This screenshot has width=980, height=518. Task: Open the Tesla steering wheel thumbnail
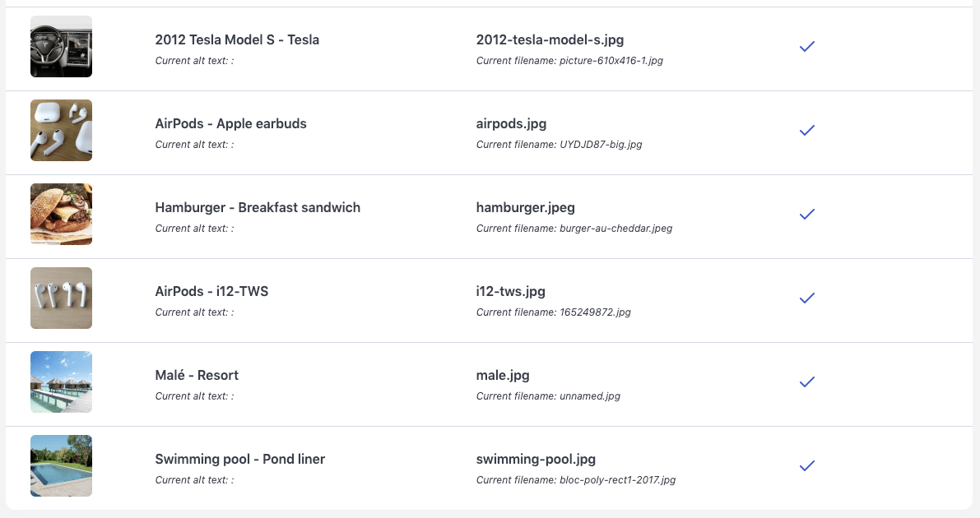61,47
